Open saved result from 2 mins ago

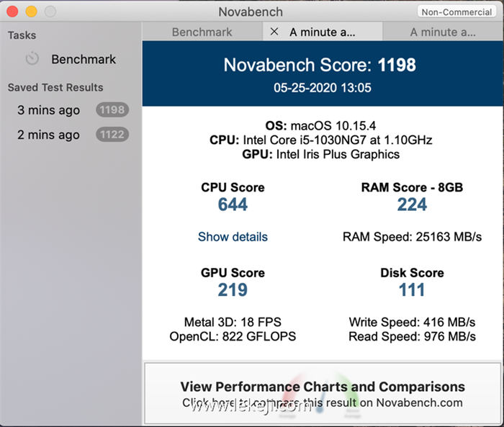(72, 135)
